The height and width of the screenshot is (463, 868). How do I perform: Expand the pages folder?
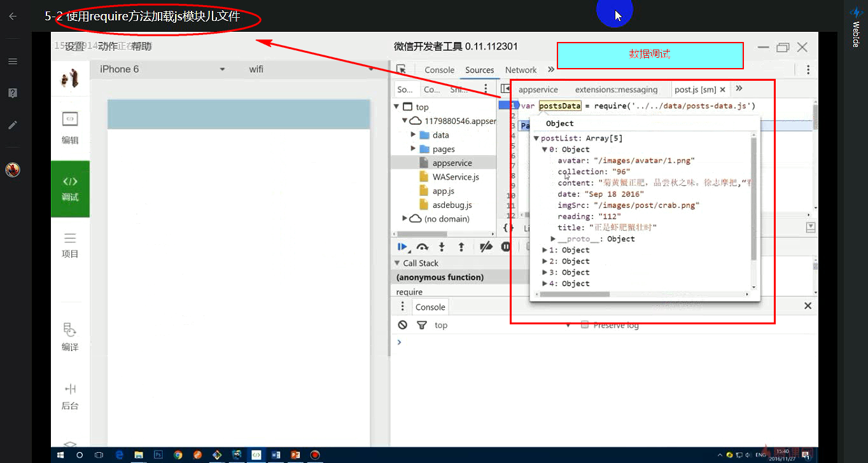pyautogui.click(x=413, y=149)
